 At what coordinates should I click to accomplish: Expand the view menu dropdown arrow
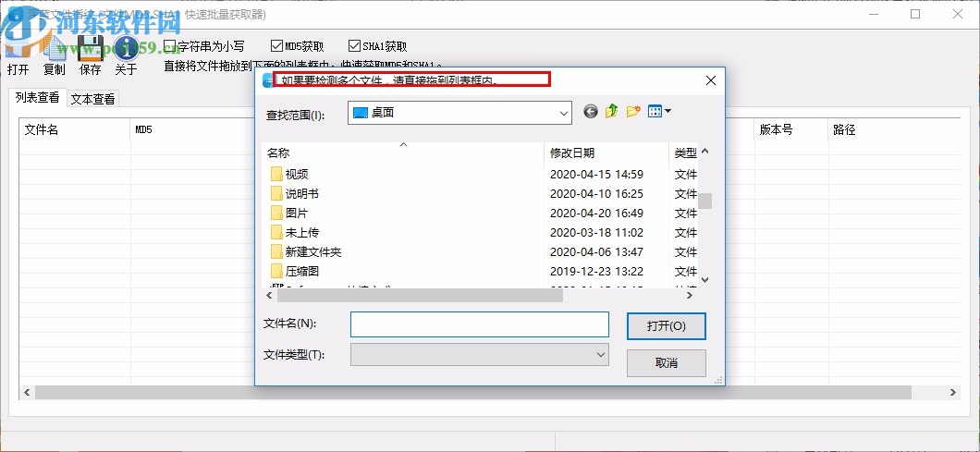click(668, 111)
